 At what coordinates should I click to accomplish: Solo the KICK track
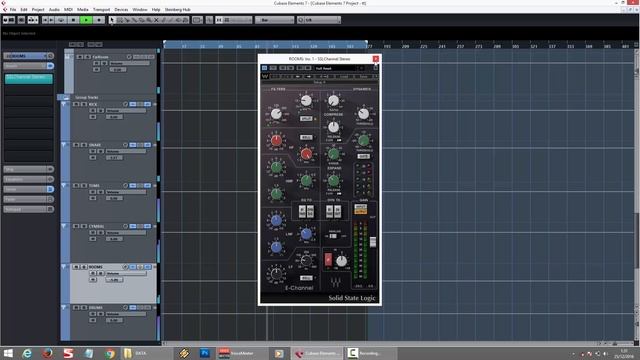coord(84,104)
